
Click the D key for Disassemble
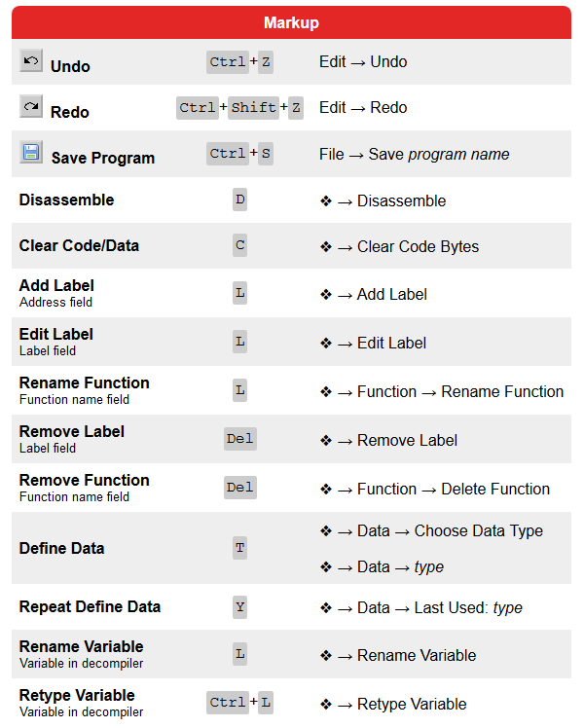(240, 200)
